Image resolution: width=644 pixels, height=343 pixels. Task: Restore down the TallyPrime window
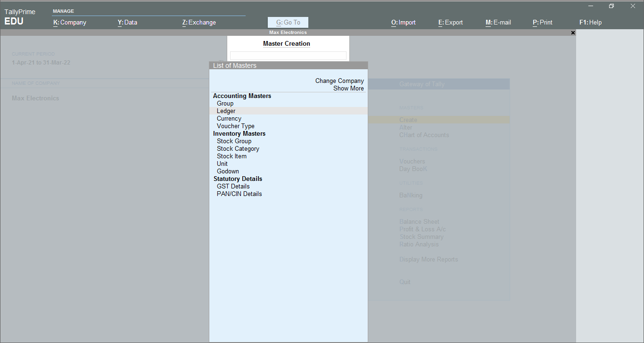(x=611, y=6)
